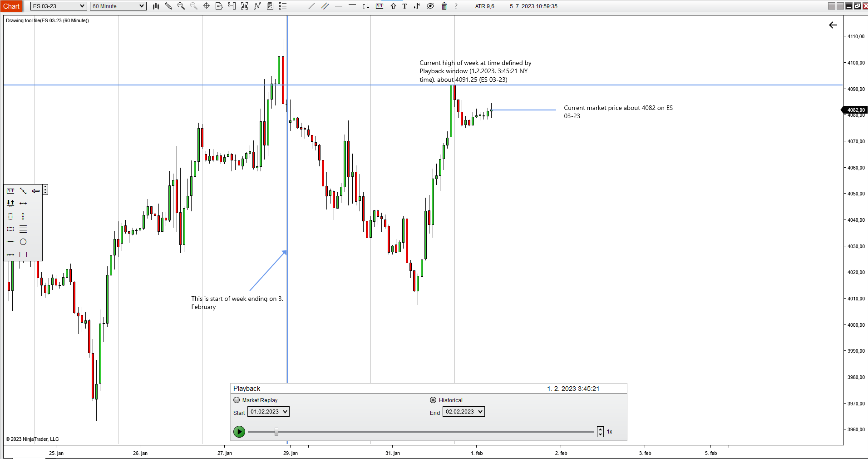
Task: Adjust playback speed stepper
Action: pos(600,432)
